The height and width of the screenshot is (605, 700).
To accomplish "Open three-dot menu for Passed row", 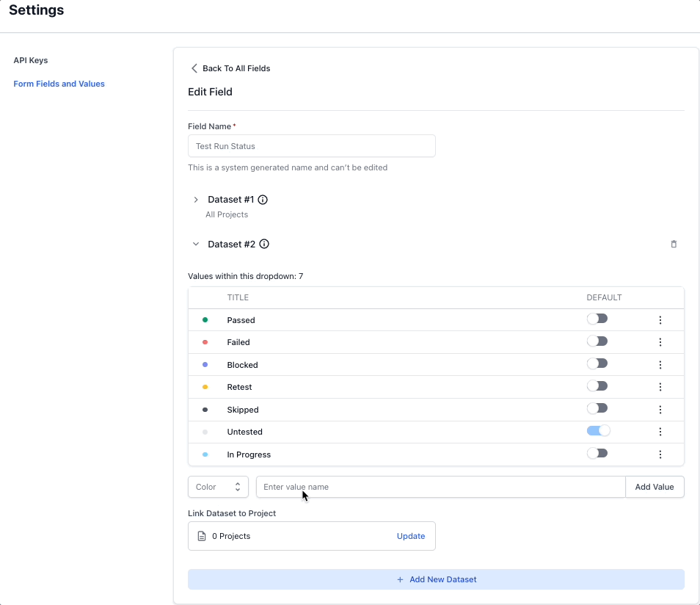I will (660, 320).
